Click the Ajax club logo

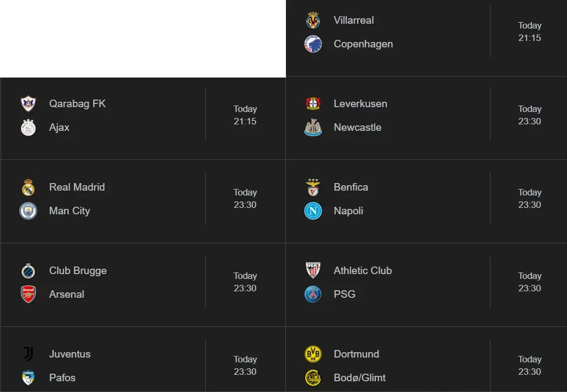click(28, 128)
